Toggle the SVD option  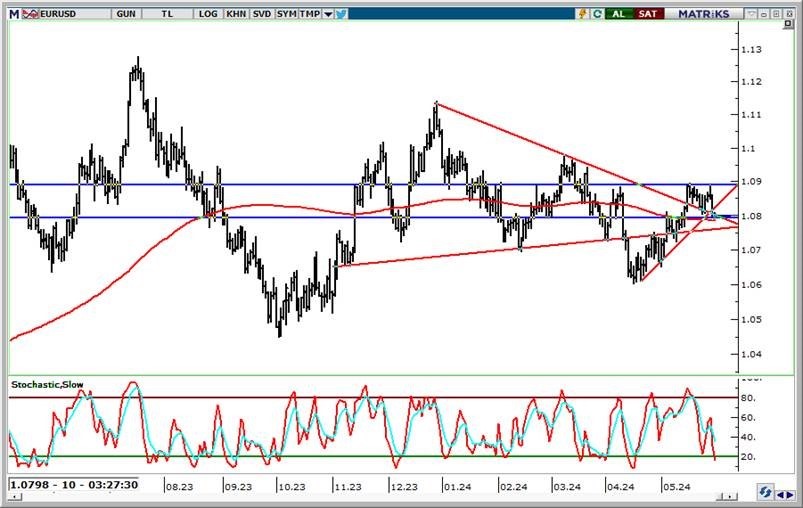tap(262, 14)
